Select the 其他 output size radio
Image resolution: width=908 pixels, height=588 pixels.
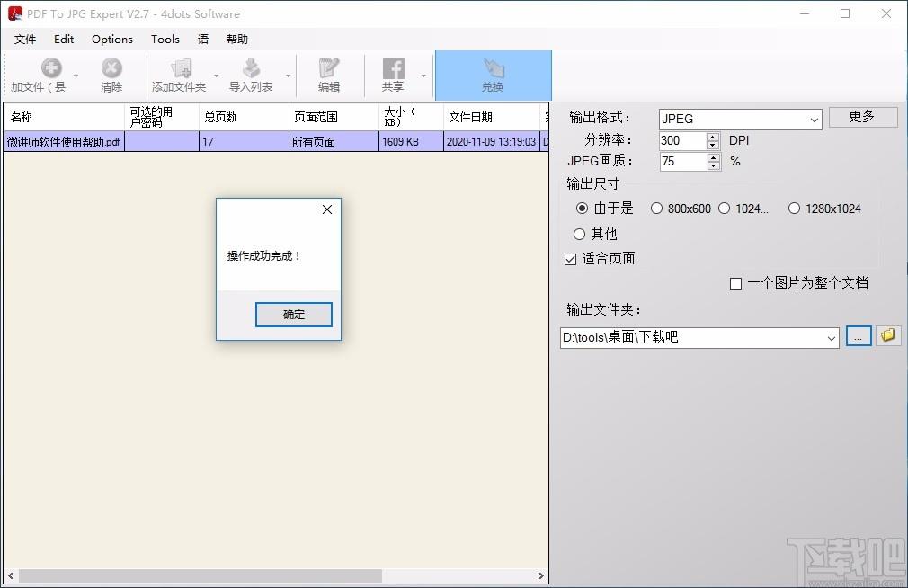(x=579, y=234)
